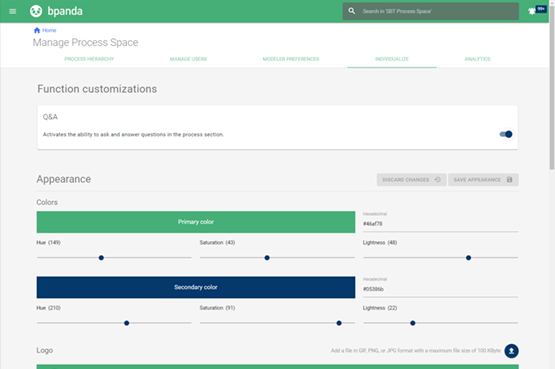Image resolution: width=555 pixels, height=369 pixels.
Task: Click the bpanda panda logo
Action: tap(36, 11)
